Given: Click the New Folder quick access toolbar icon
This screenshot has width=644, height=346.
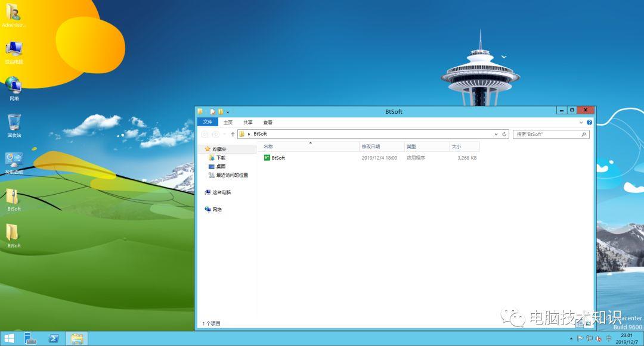Looking at the screenshot, I should pyautogui.click(x=221, y=111).
